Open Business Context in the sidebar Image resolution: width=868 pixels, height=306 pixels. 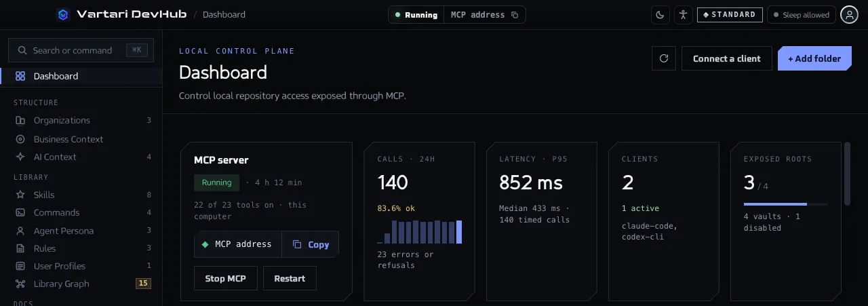point(81,139)
